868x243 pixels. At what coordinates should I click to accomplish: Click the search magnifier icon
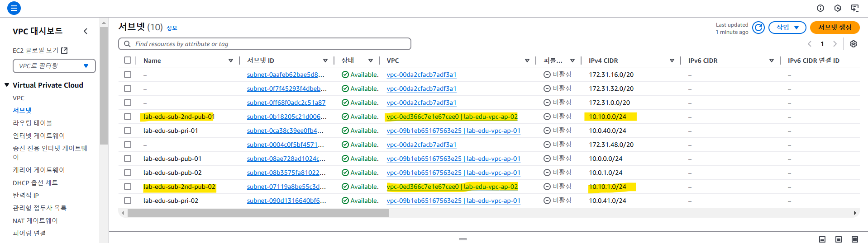point(127,44)
